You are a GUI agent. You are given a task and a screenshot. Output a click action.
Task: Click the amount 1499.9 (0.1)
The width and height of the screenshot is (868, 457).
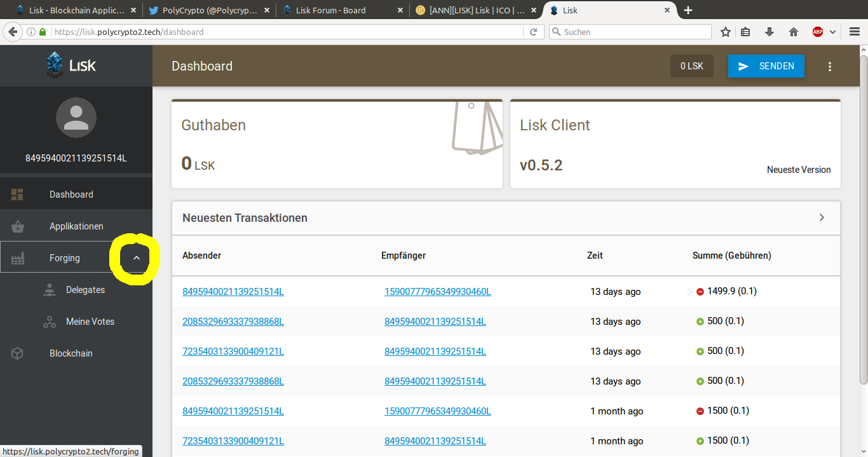pyautogui.click(x=732, y=291)
